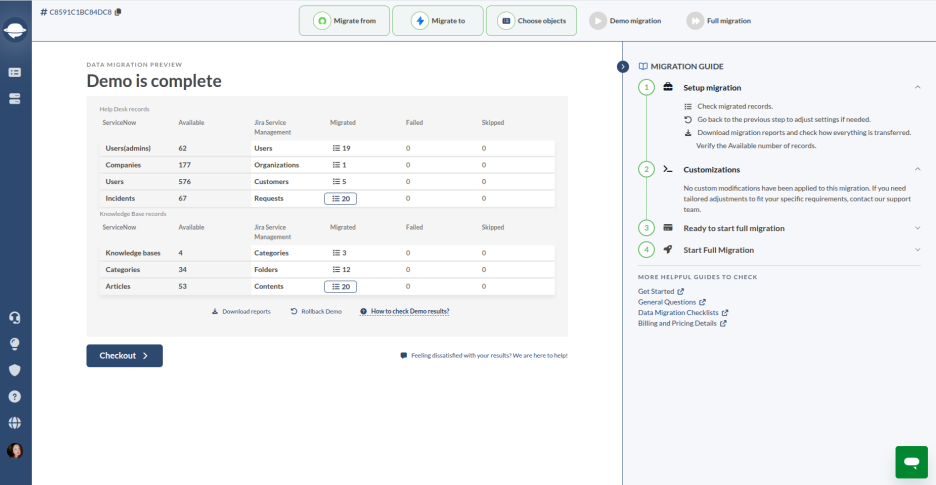Click the Customizations terminal icon
This screenshot has width=936, height=485.
click(x=668, y=169)
